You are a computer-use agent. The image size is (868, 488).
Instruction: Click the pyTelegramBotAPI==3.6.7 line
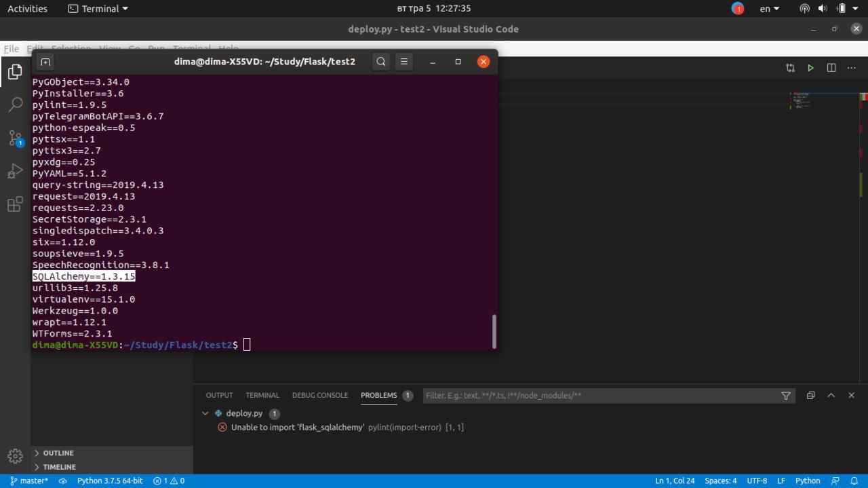tap(98, 116)
